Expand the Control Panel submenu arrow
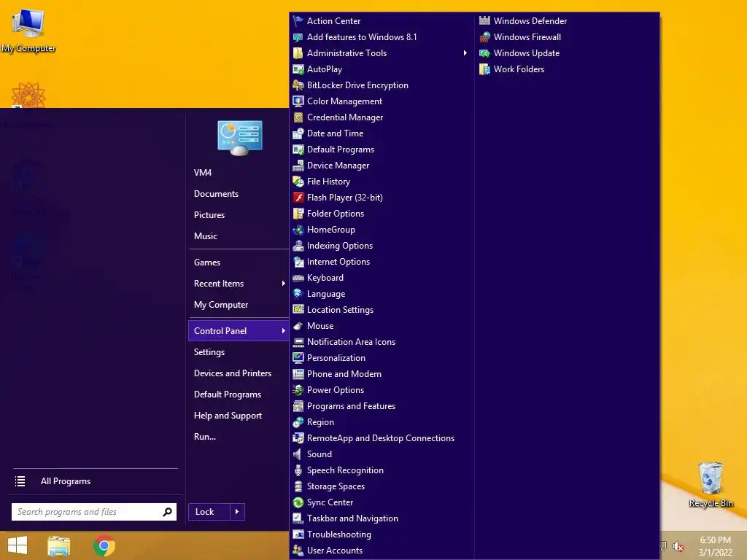The height and width of the screenshot is (560, 747). (x=284, y=331)
